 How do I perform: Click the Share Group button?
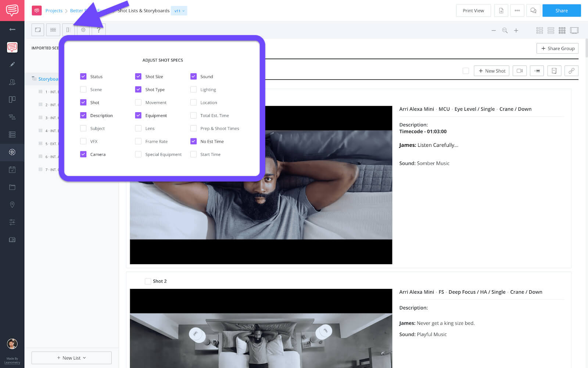click(x=557, y=48)
